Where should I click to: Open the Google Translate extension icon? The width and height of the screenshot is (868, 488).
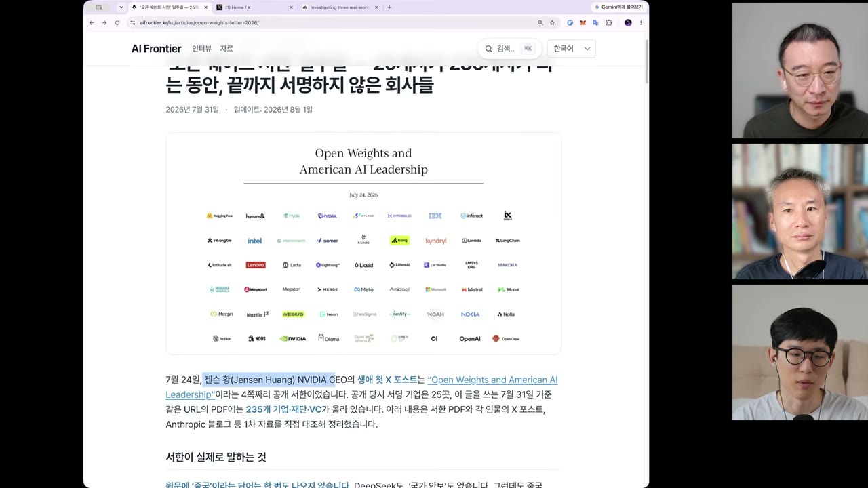pyautogui.click(x=595, y=22)
